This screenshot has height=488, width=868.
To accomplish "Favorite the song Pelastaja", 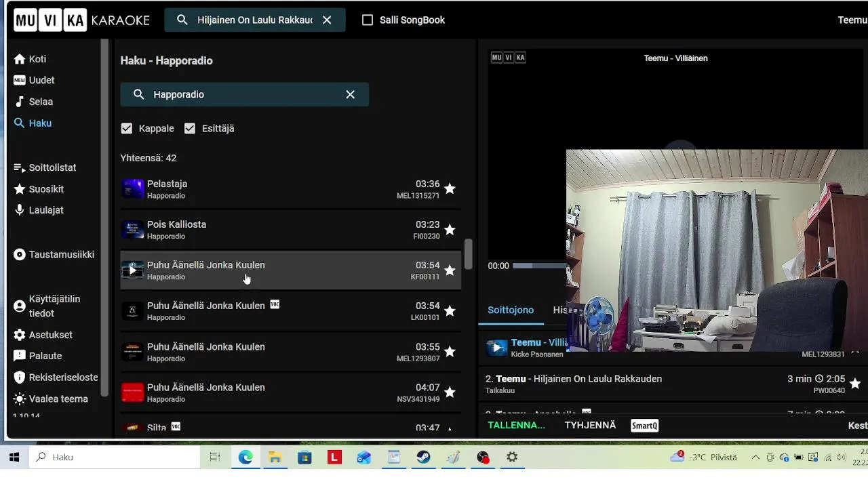I will pyautogui.click(x=450, y=188).
